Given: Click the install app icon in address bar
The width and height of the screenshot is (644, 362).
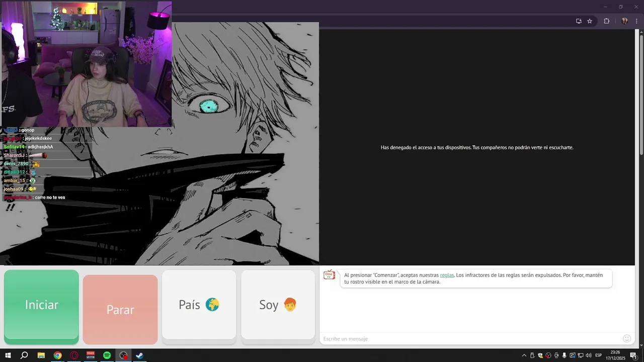Looking at the screenshot, I should tap(579, 21).
